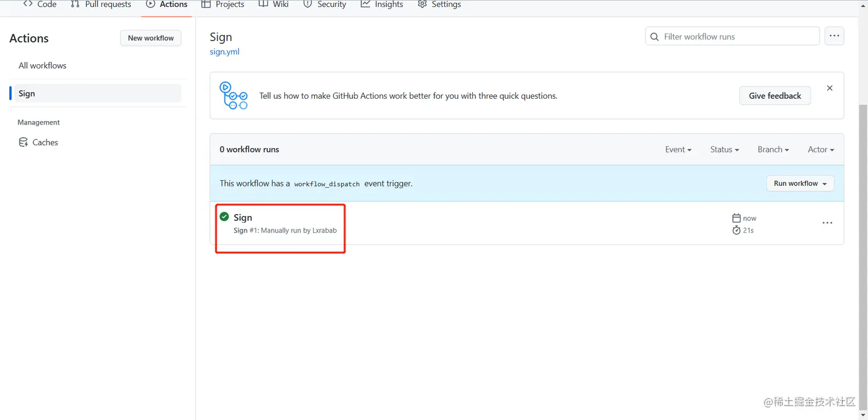Click the Caches database icon
Screen dimensions: 868x420
24,142
